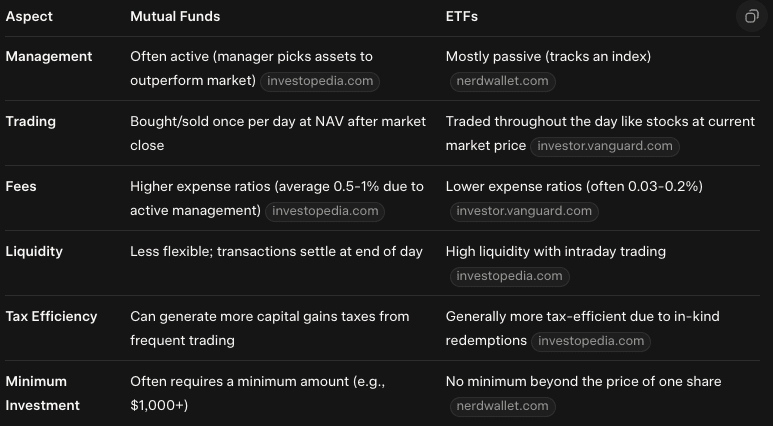The height and width of the screenshot is (426, 773).
Task: Click the ETFs column header
Action: (x=463, y=17)
